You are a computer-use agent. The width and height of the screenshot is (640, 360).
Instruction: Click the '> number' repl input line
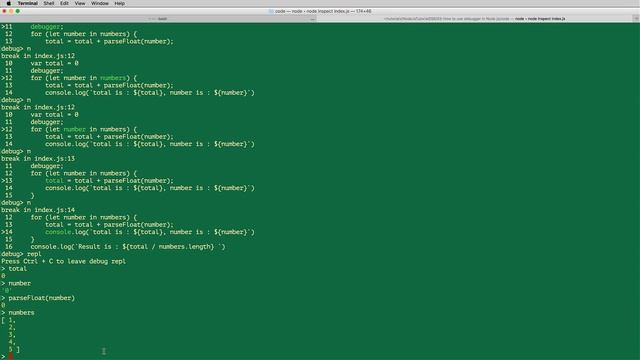[16, 283]
